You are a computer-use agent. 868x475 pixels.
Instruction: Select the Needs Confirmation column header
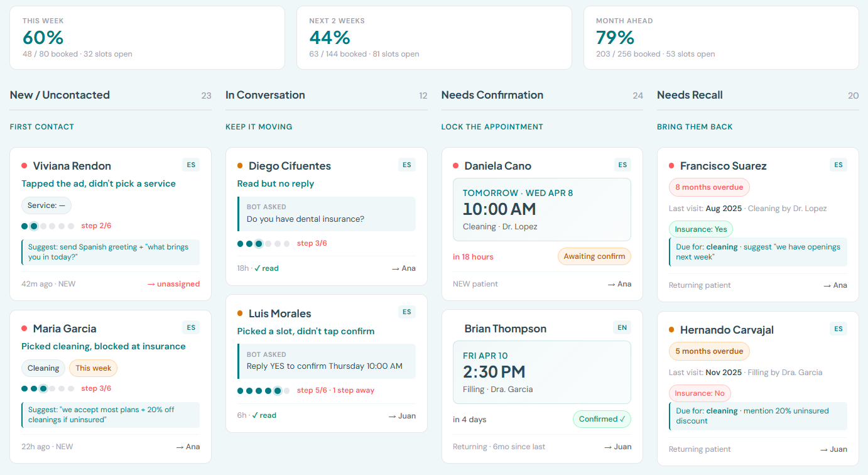point(492,95)
